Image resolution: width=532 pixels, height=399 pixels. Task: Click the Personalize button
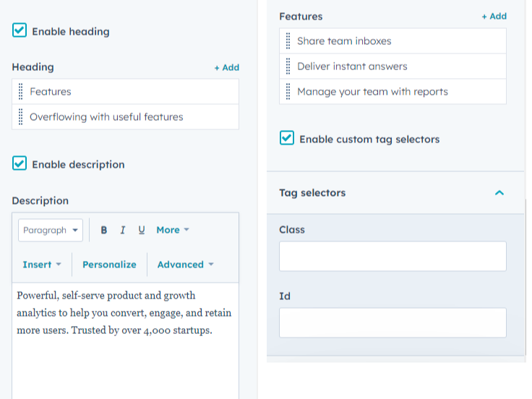(109, 265)
